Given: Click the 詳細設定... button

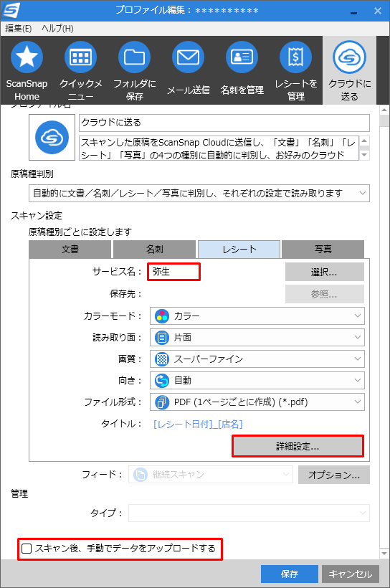Looking at the screenshot, I should tap(298, 446).
